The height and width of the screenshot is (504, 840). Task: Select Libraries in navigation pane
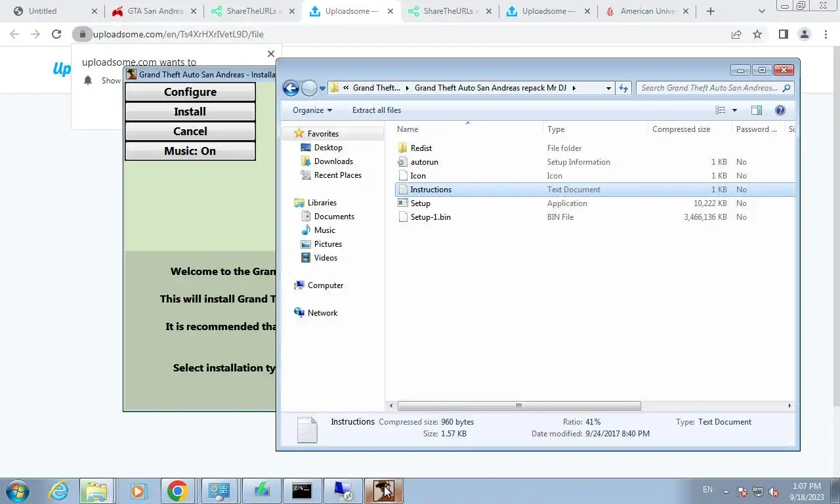(x=322, y=203)
